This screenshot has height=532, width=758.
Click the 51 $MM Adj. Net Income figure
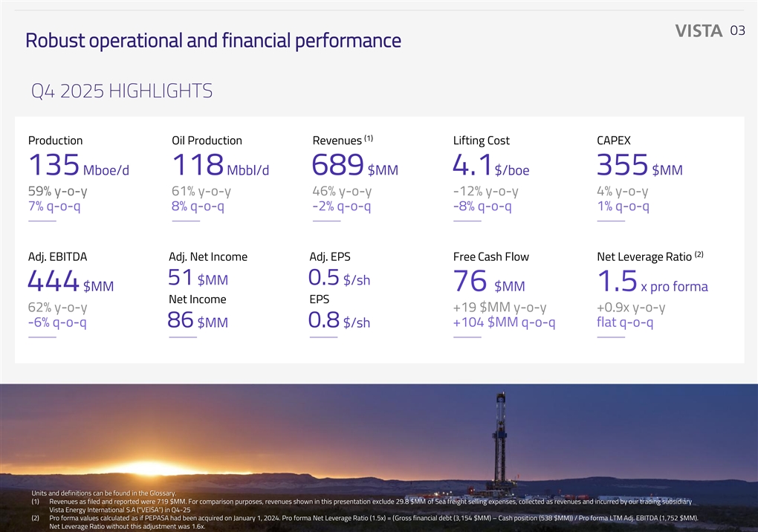(198, 278)
